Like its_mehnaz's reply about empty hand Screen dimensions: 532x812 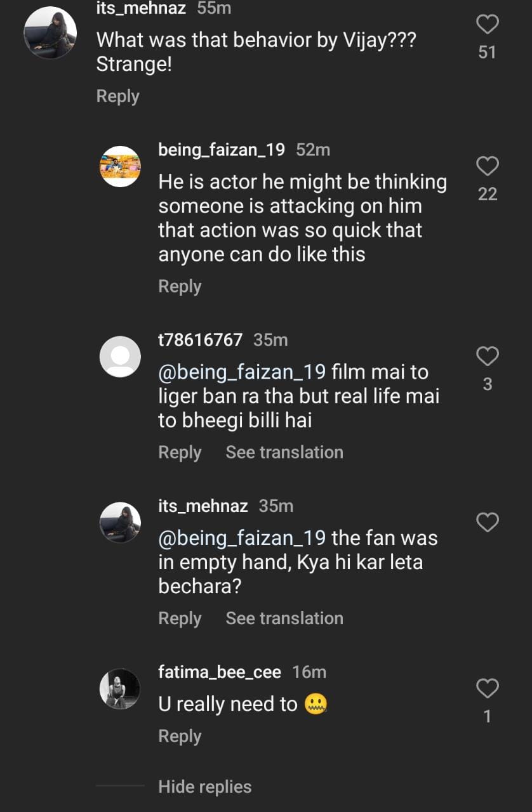tap(487, 523)
